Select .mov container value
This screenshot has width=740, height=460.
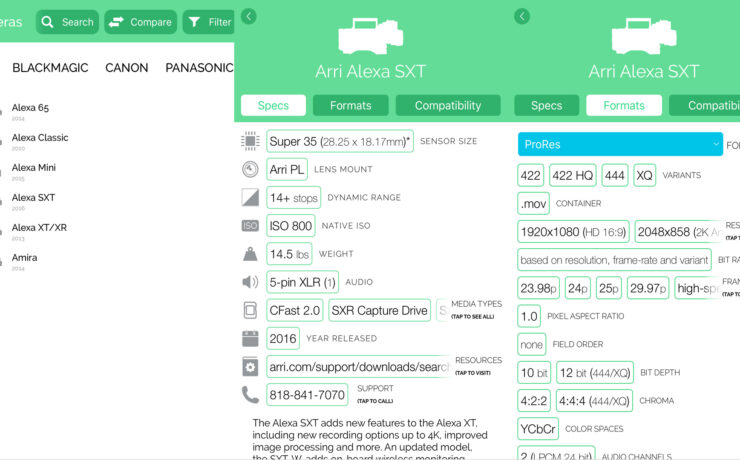pos(533,204)
